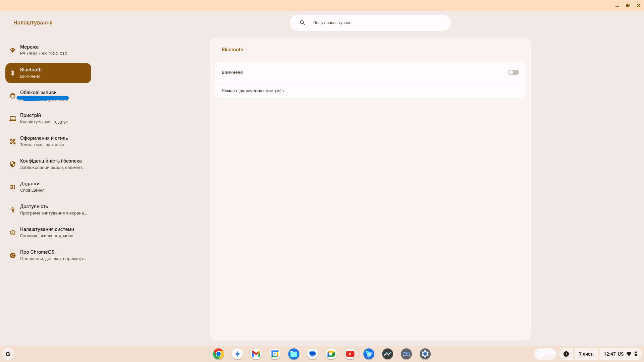Open Chrome from the shelf
This screenshot has width=644, height=362.
point(218,354)
